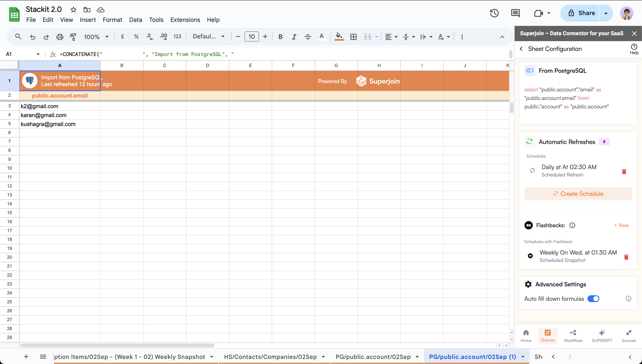The height and width of the screenshot is (364, 642).
Task: Toggle bold text formatting
Action: [280, 37]
